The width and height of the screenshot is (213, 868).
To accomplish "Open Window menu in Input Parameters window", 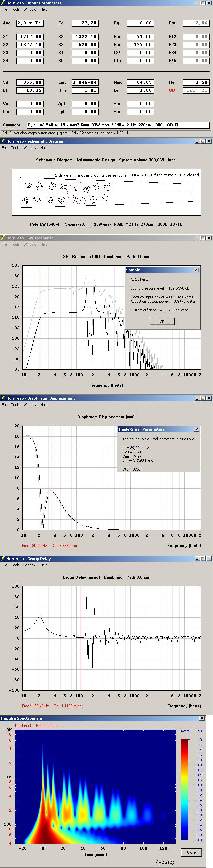I will pyautogui.click(x=30, y=9).
